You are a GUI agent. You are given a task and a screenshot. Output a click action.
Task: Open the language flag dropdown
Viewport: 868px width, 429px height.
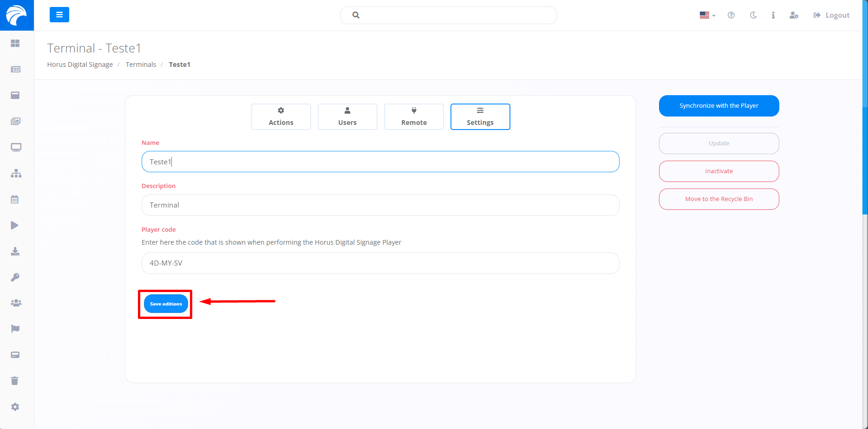pos(707,15)
